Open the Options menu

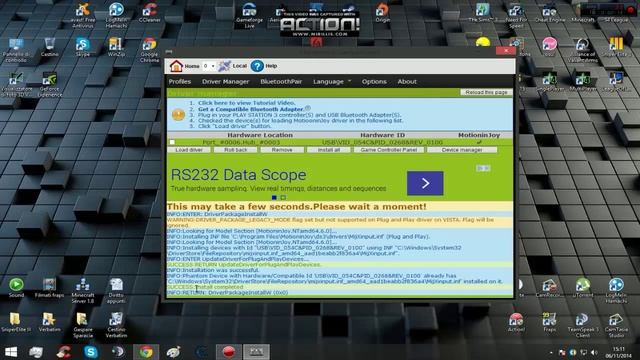coord(374,82)
